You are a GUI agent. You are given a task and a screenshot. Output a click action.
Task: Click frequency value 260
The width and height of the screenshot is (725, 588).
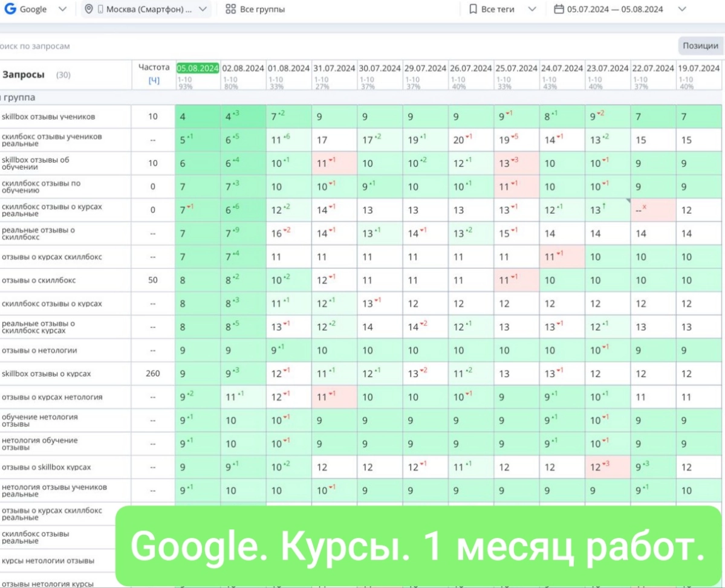tap(152, 373)
